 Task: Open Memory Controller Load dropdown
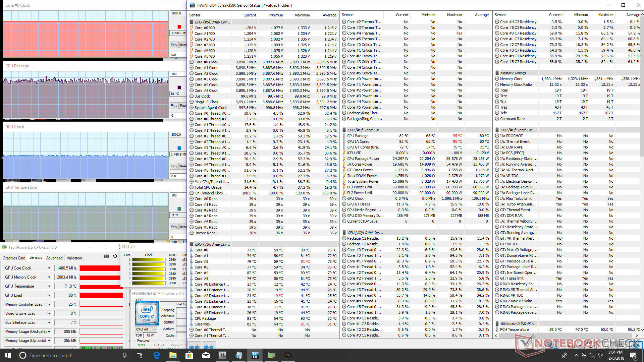click(x=49, y=304)
